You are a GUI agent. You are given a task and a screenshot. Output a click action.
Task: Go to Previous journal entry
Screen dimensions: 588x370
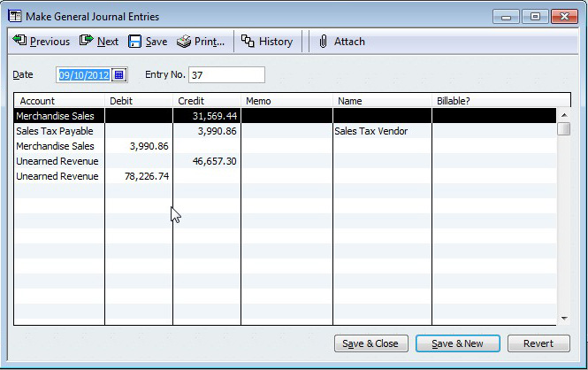coord(42,42)
